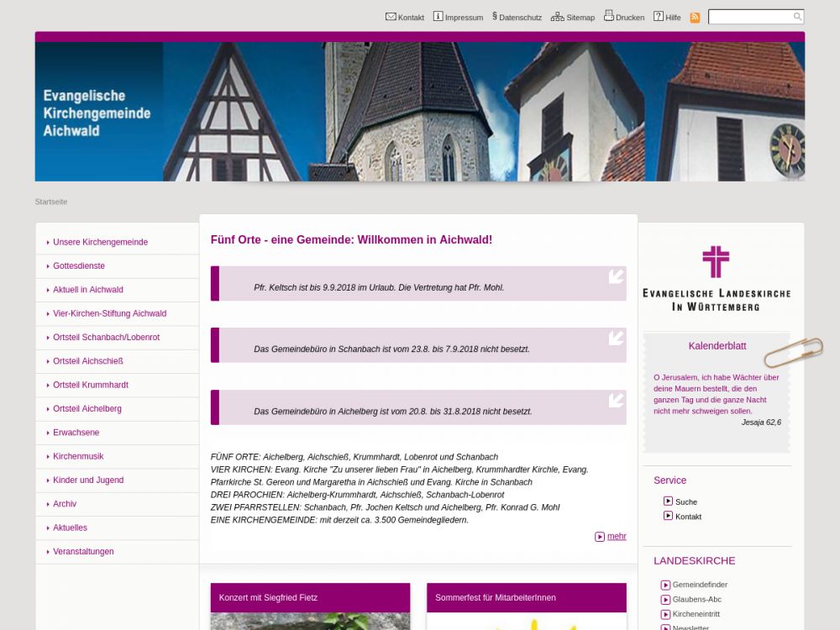Click the Kontakt envelope icon in header
Image resolution: width=840 pixels, height=630 pixels.
391,17
